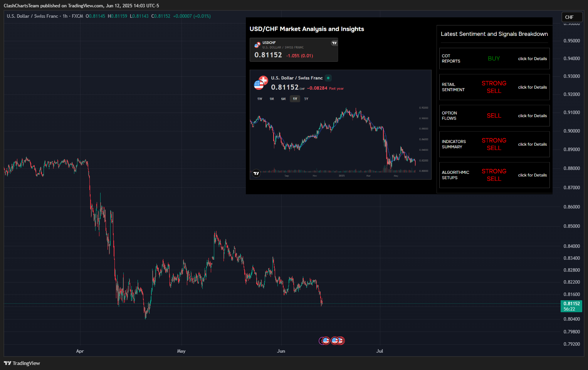Click 0.79200 on main price axis
This screenshot has width=588, height=370.
571,344
